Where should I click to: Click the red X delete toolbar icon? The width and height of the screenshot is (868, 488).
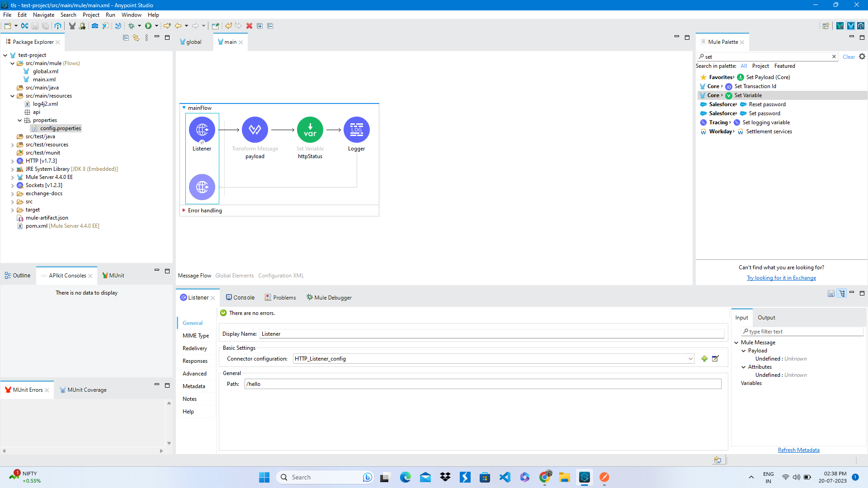click(249, 26)
